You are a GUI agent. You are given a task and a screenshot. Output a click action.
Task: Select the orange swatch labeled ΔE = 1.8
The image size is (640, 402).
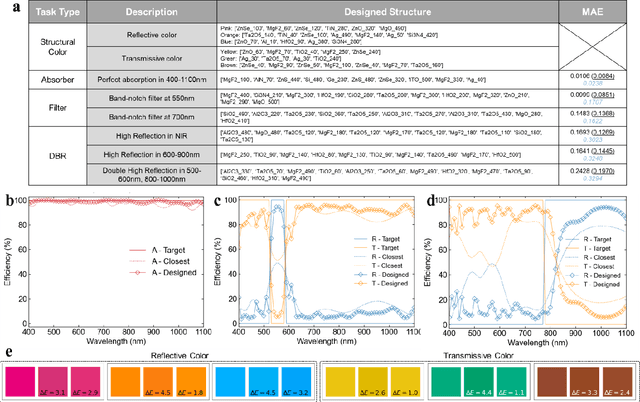tap(194, 378)
